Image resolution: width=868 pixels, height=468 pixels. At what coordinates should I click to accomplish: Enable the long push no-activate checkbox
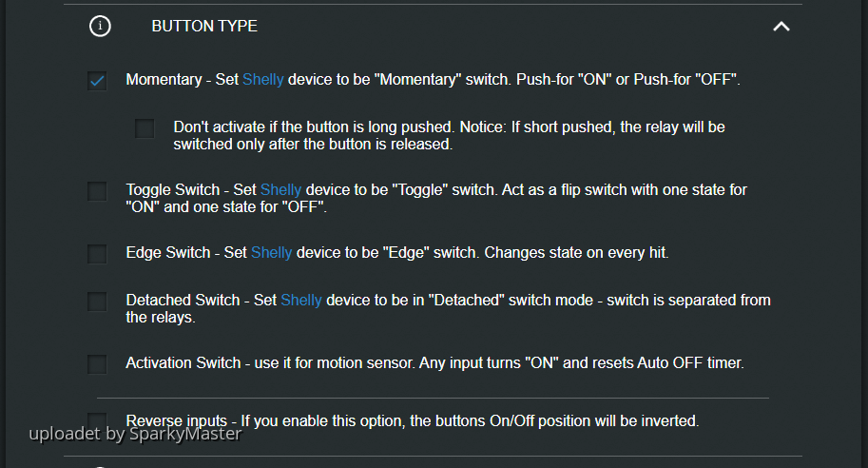pyautogui.click(x=145, y=128)
